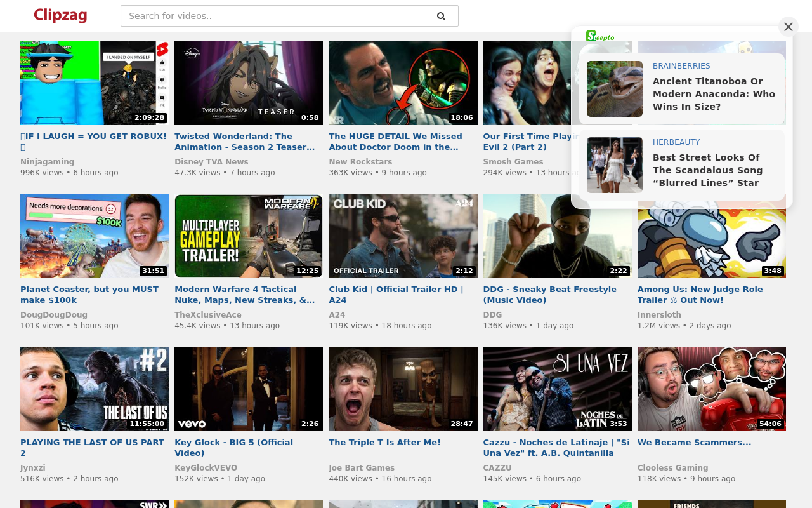The image size is (812, 508).
Task: Visit KeyGlockVEVO channel
Action: [206, 468]
